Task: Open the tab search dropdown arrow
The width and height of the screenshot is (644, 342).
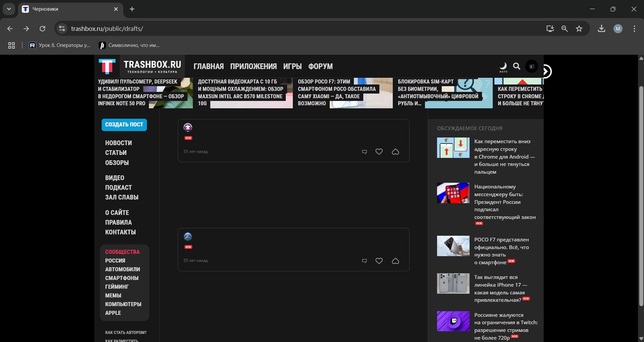Action: [x=9, y=9]
